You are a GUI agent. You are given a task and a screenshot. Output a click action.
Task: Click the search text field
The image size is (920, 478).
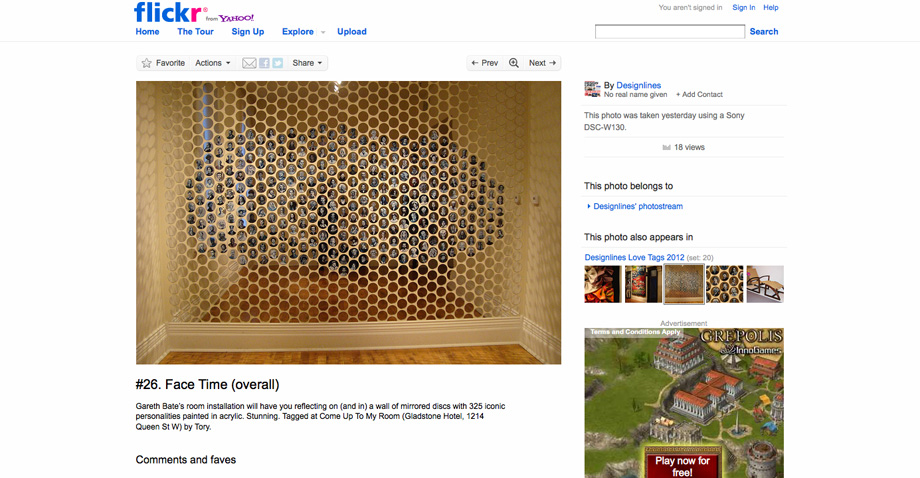pos(669,32)
